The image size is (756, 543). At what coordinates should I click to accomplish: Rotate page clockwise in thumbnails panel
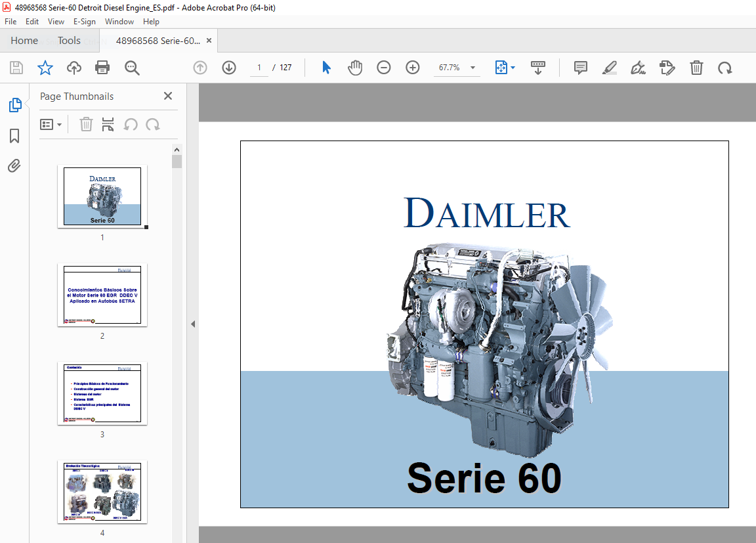point(153,124)
